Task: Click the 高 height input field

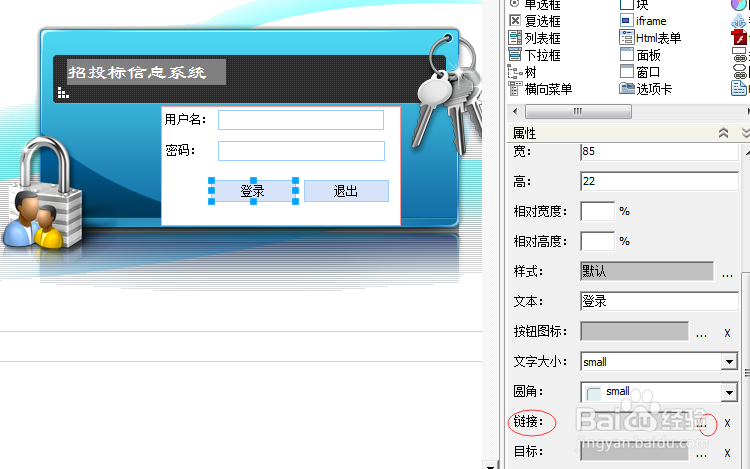Action: pyautogui.click(x=659, y=181)
